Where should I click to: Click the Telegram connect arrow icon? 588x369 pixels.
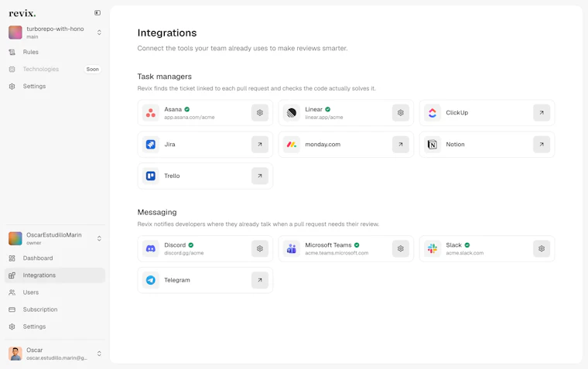pyautogui.click(x=259, y=280)
